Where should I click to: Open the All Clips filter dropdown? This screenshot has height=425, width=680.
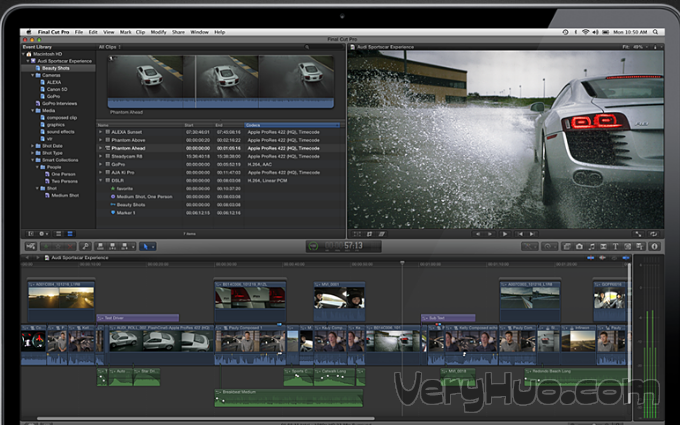(109, 47)
